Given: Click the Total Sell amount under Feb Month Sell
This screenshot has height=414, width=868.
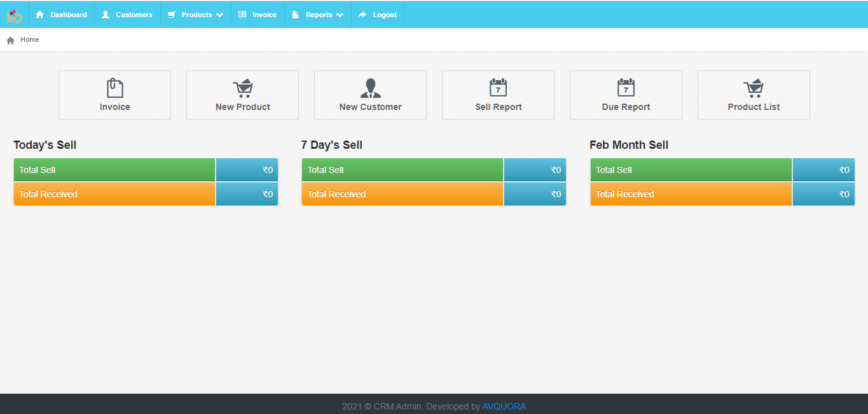Looking at the screenshot, I should (x=823, y=170).
